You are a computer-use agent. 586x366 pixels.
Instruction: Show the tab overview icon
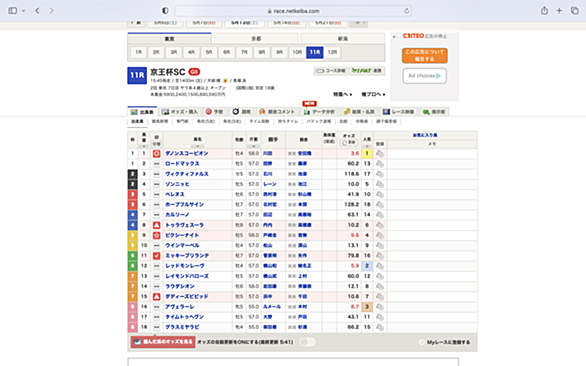(574, 10)
